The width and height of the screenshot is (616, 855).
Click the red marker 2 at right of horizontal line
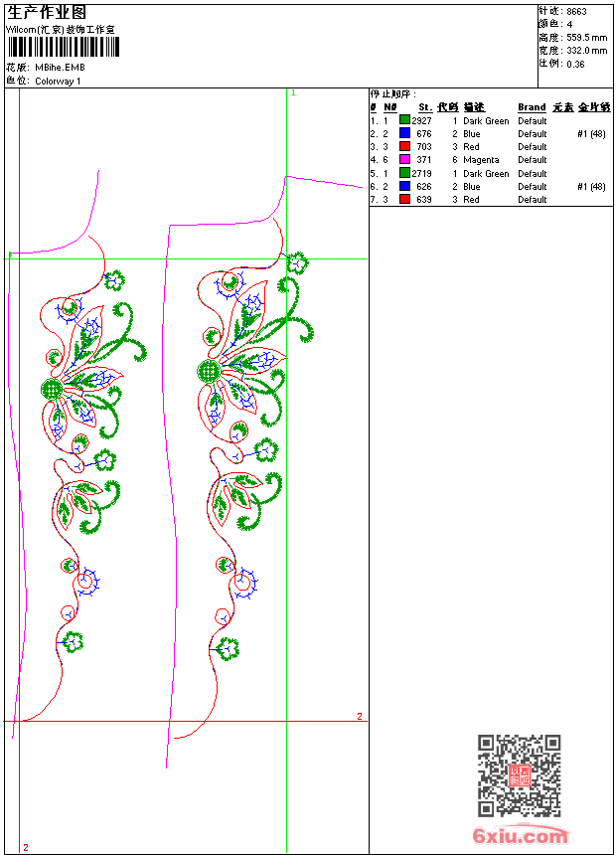360,716
